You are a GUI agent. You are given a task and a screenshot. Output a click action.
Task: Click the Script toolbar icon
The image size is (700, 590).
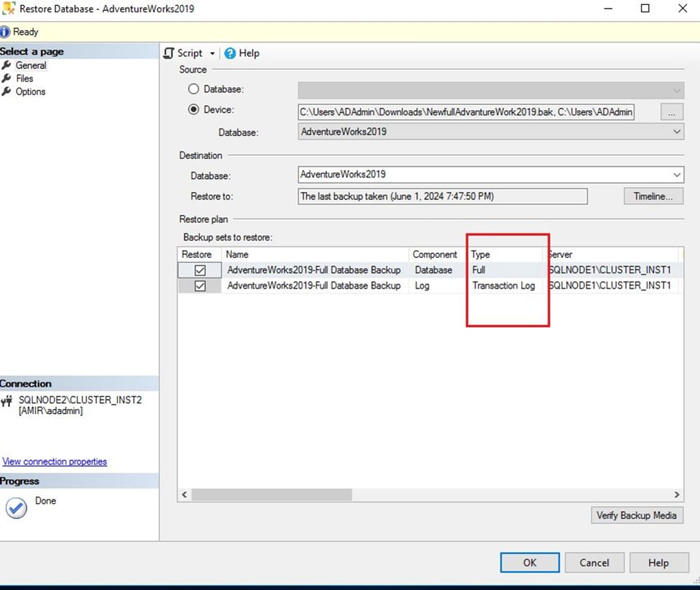168,52
